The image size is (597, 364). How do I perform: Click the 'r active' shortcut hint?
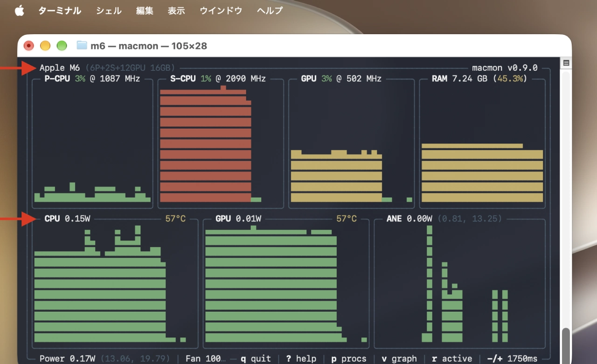452,358
